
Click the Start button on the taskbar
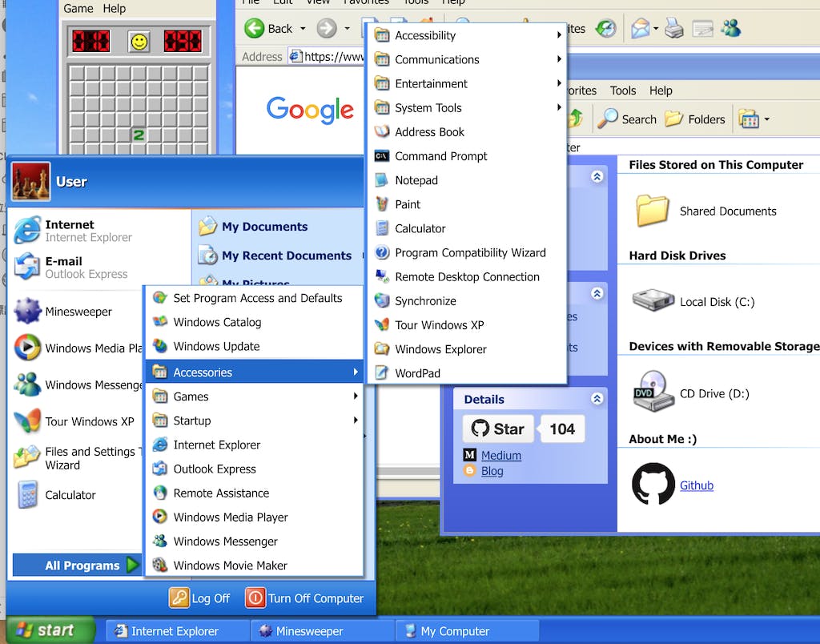47,630
